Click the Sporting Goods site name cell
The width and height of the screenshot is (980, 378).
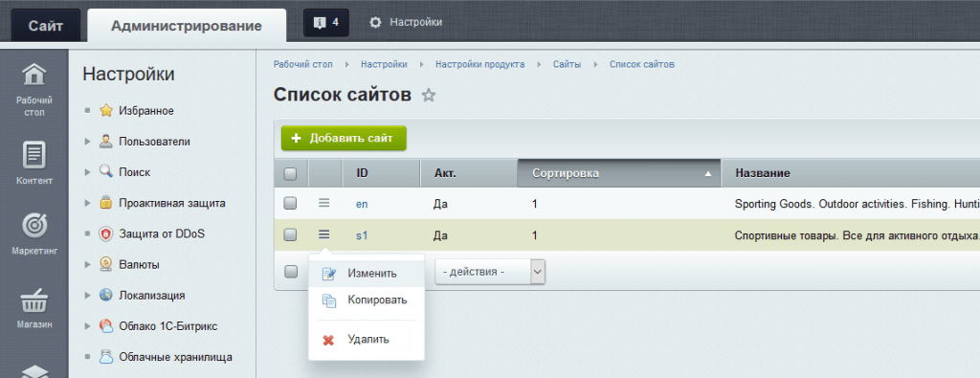click(x=857, y=204)
